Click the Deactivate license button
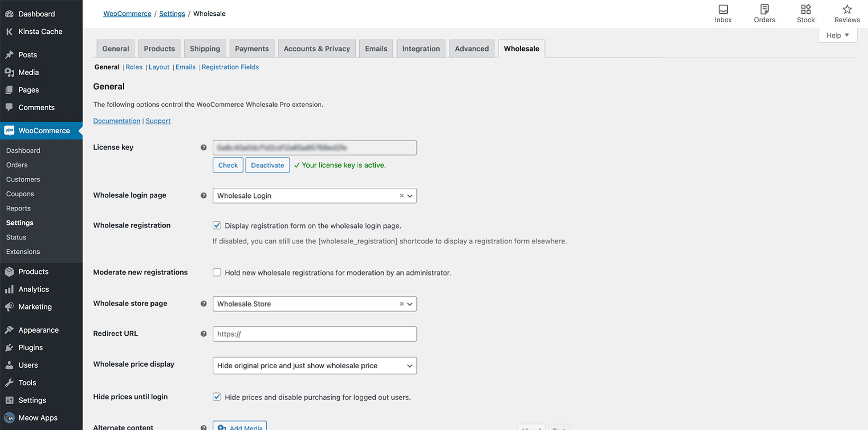Screen dimensions: 868x430 click(x=267, y=165)
